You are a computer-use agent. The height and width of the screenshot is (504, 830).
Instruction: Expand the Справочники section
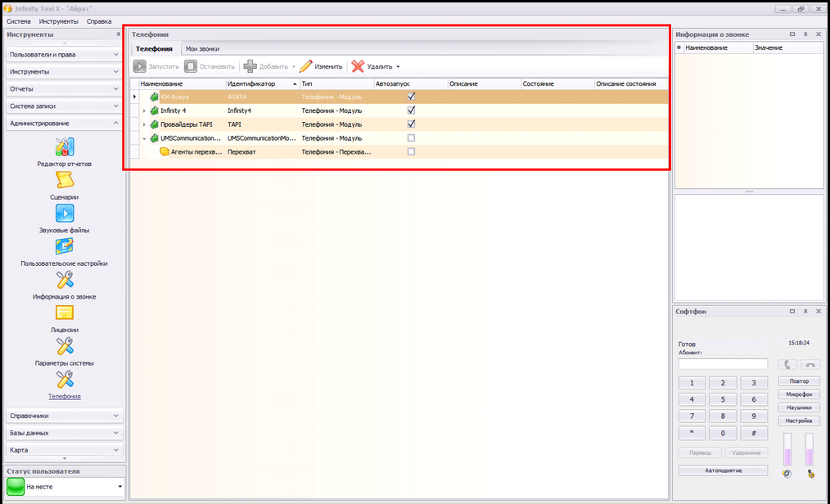tap(65, 416)
